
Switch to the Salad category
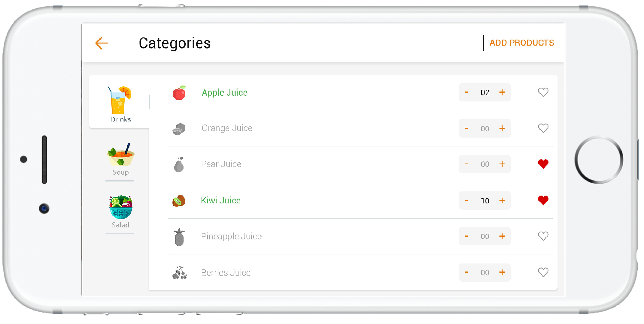(x=120, y=212)
